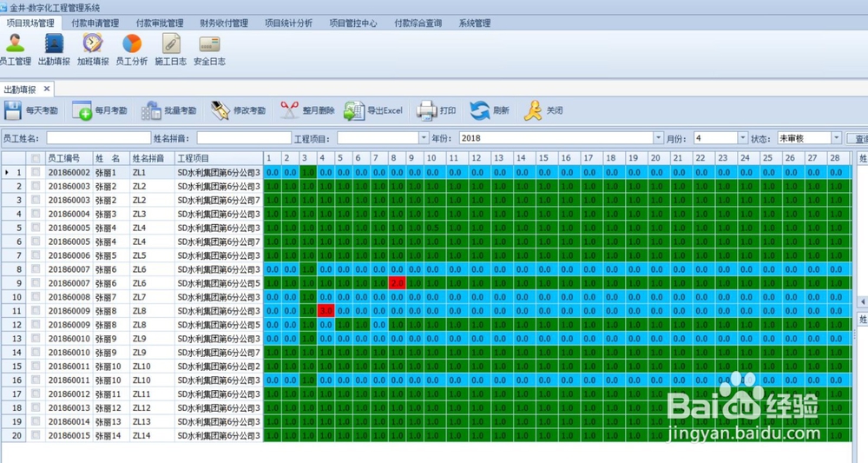Open 施工日志 construction log icon

click(x=170, y=43)
